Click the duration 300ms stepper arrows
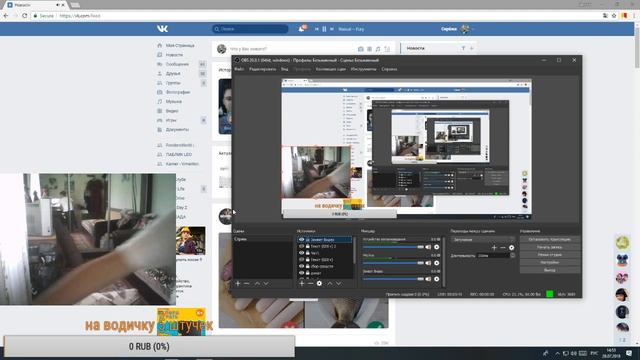This screenshot has height=360, width=640. [513, 255]
